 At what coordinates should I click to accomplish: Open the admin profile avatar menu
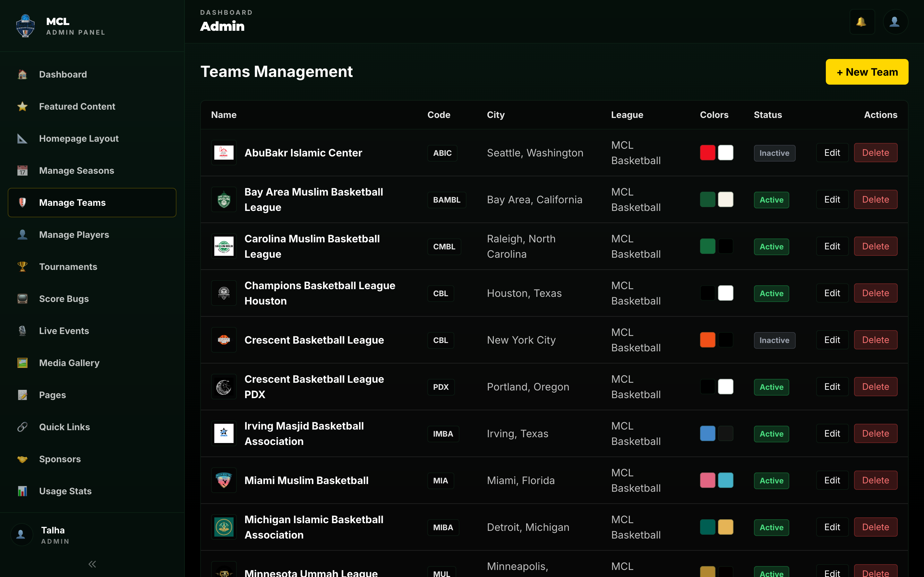click(895, 22)
